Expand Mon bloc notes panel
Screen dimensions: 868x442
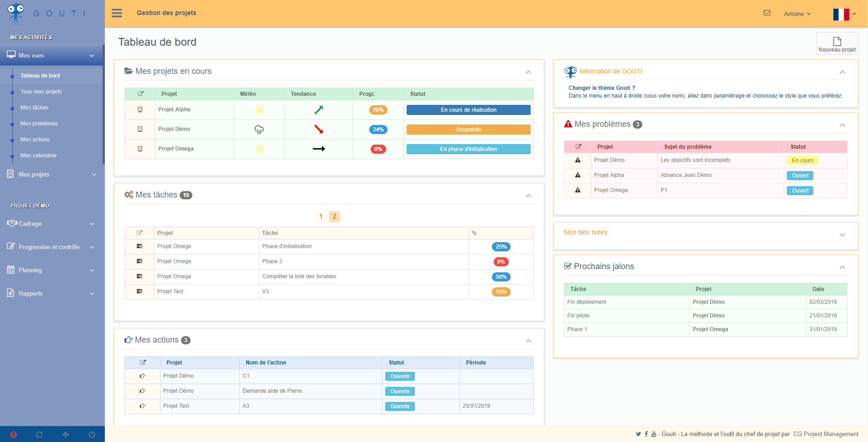842,235
